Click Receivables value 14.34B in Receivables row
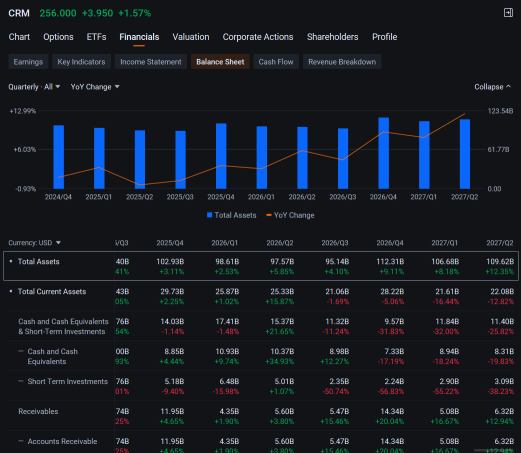This screenshot has height=453, width=521. [392, 411]
